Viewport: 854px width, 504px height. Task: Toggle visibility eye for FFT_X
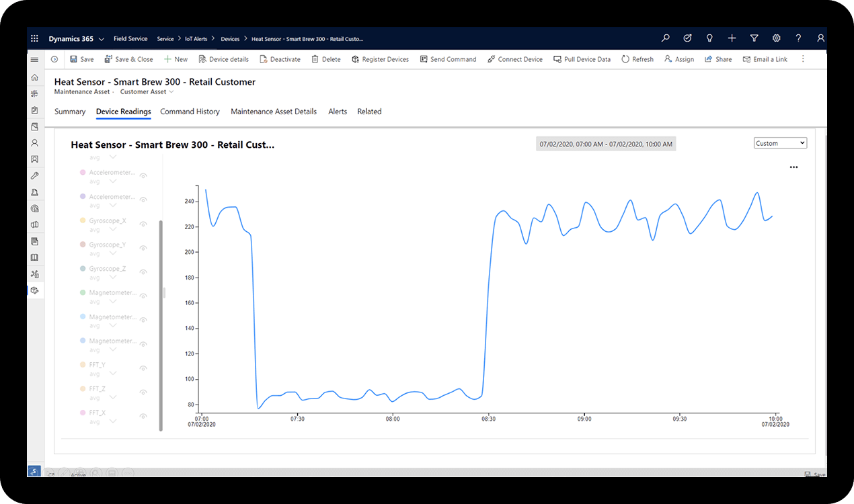143,416
